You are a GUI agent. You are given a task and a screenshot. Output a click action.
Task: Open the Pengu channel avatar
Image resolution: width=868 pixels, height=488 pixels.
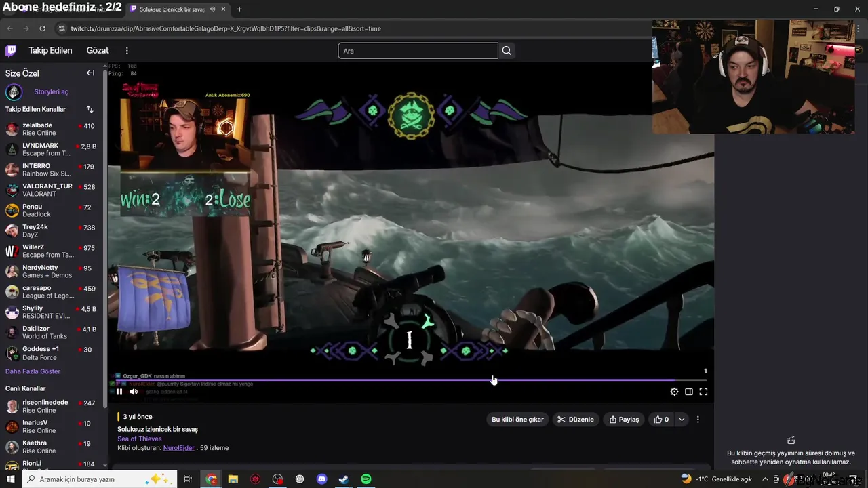coord(12,211)
